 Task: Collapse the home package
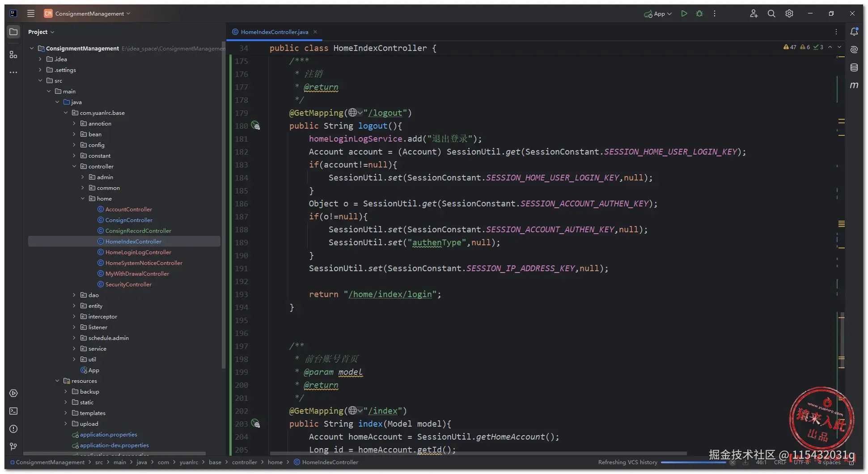pos(83,198)
